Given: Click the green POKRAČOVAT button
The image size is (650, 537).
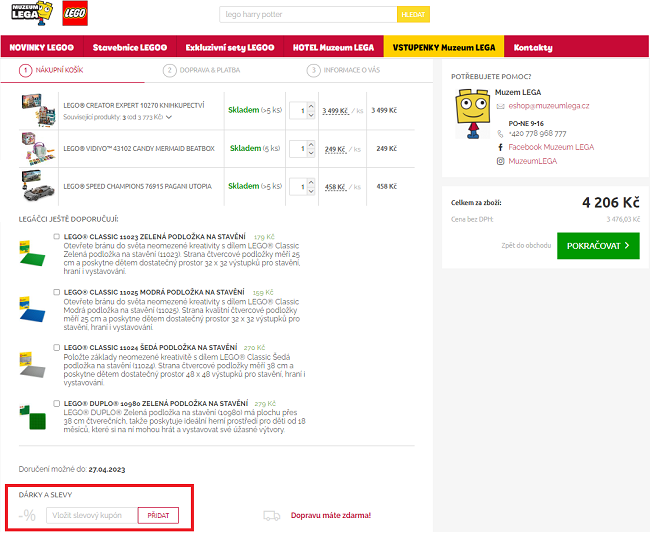Looking at the screenshot, I should [x=598, y=245].
